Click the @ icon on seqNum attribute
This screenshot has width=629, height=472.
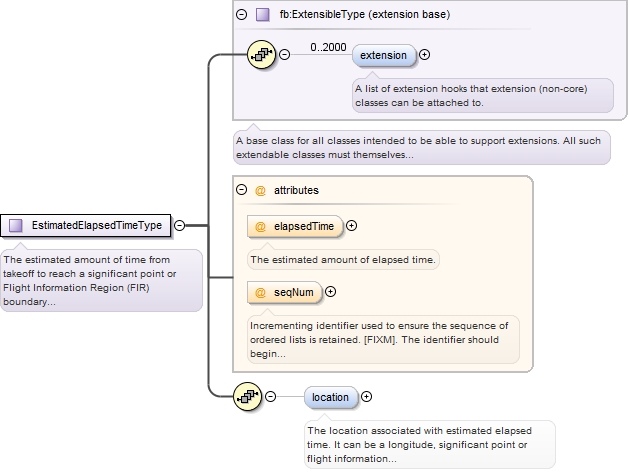[261, 292]
